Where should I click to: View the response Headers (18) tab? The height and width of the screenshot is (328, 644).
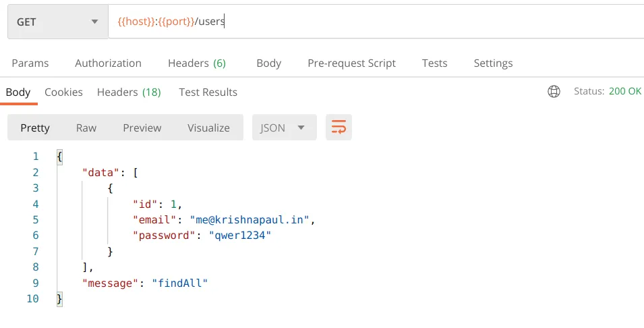coord(129,92)
